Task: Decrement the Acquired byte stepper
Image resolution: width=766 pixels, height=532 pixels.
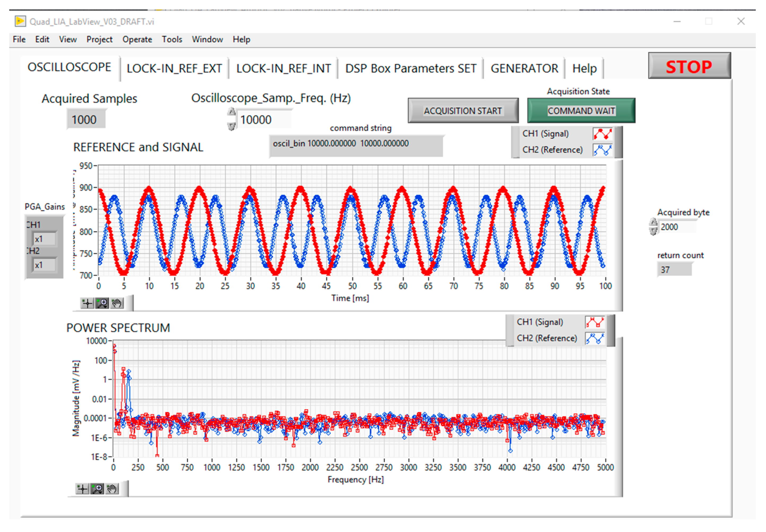Action: (653, 231)
